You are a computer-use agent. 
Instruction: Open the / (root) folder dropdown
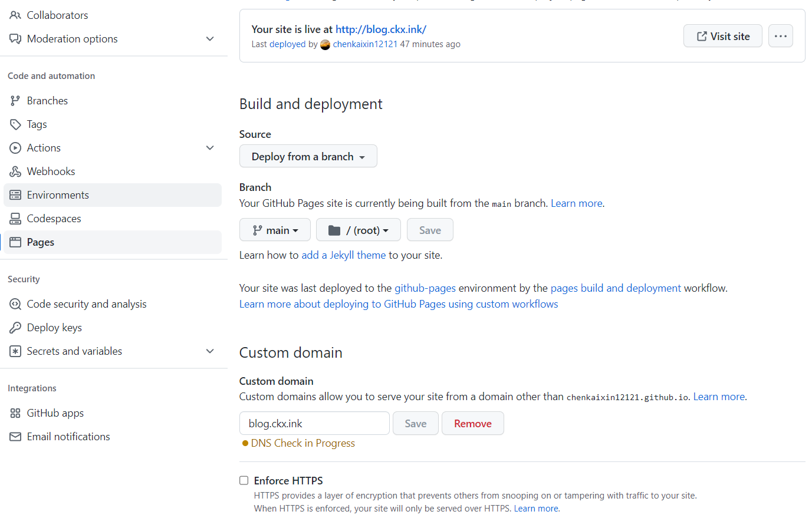pyautogui.click(x=358, y=230)
